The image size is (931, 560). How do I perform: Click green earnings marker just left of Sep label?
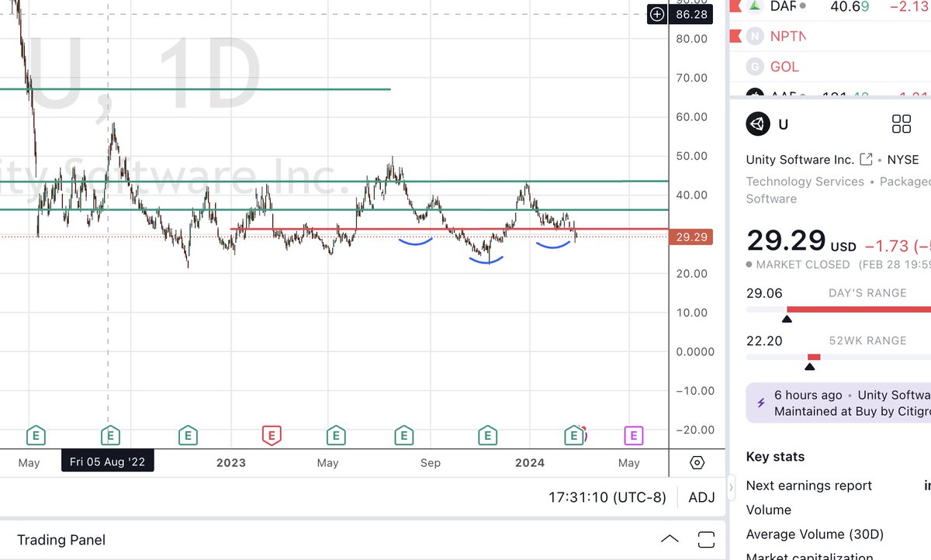click(x=403, y=435)
